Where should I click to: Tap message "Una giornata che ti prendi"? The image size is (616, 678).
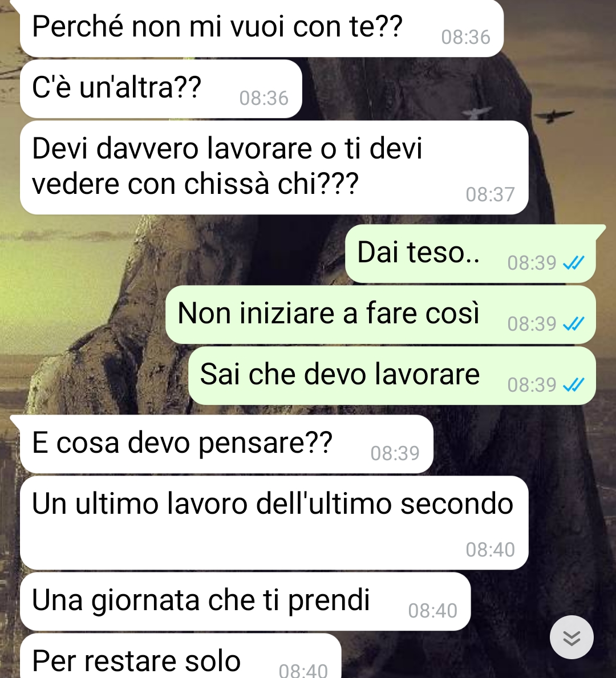[x=245, y=602]
